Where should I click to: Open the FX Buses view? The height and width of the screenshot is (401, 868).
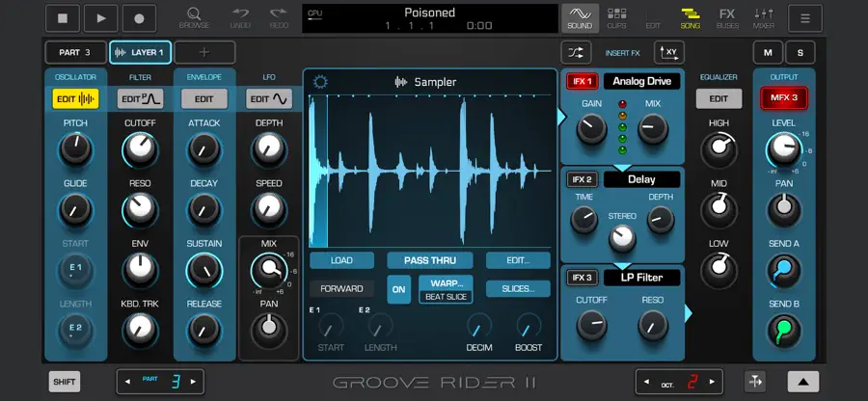[727, 18]
